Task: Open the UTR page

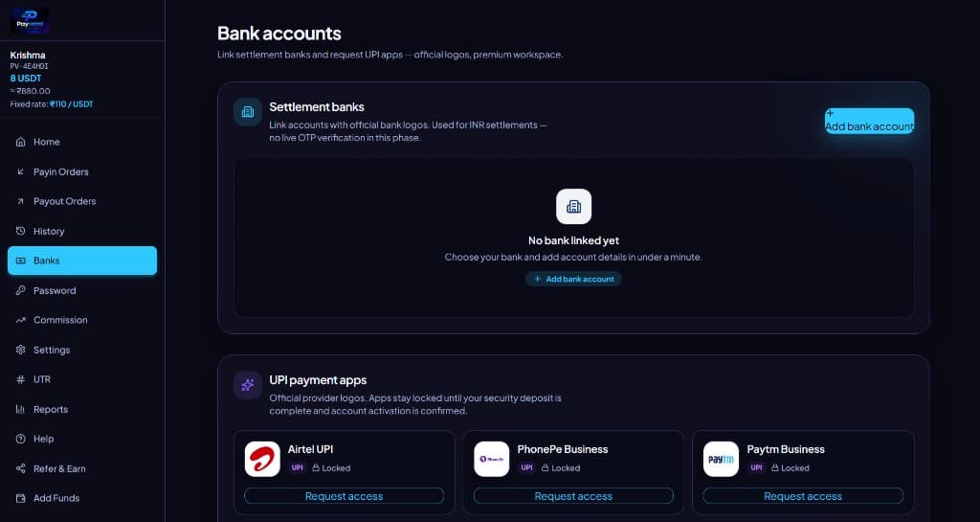Action: click(82, 379)
